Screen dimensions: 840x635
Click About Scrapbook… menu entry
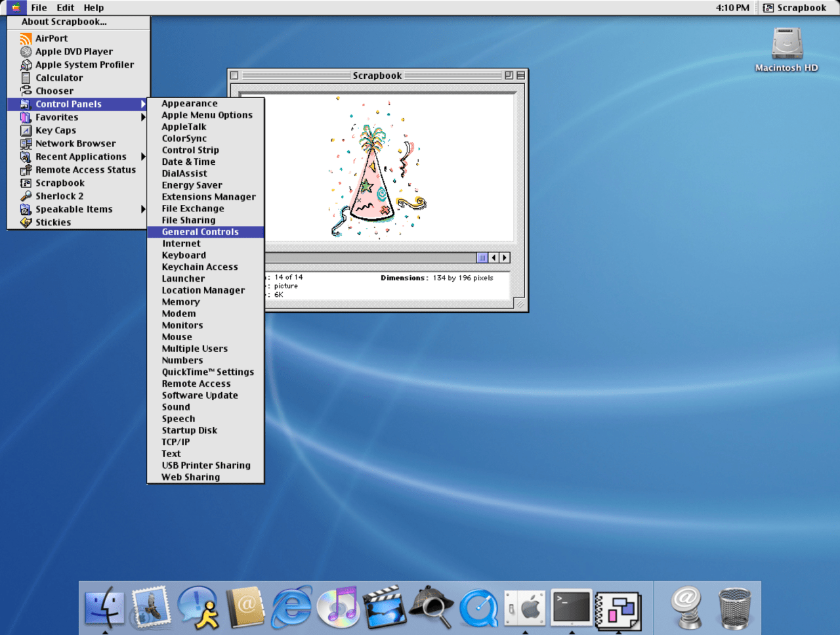click(64, 22)
